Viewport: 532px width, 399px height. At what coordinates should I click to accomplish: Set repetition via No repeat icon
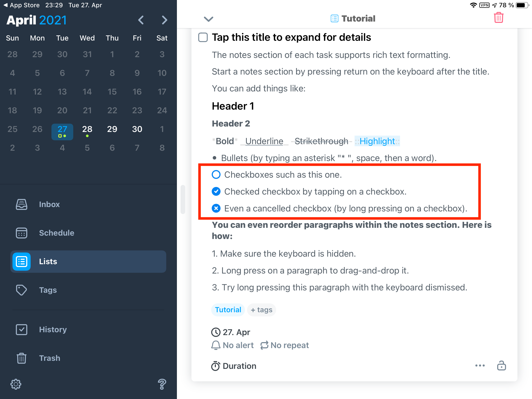point(284,345)
